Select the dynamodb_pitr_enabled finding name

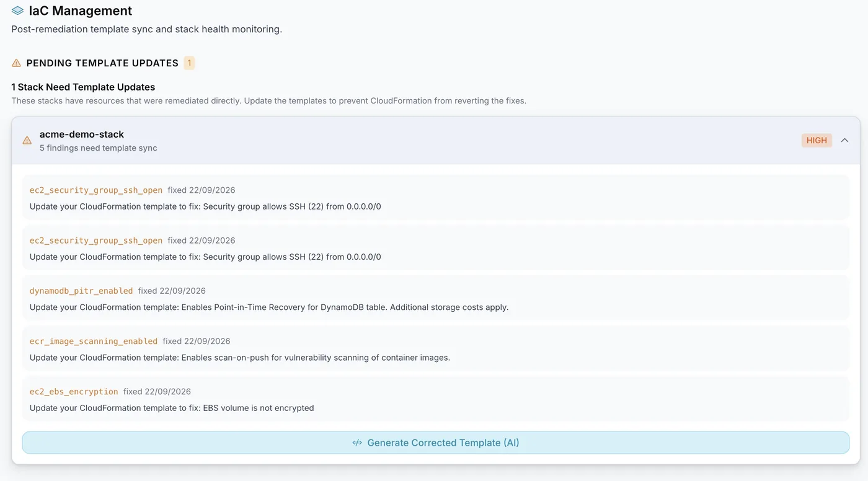coord(81,291)
